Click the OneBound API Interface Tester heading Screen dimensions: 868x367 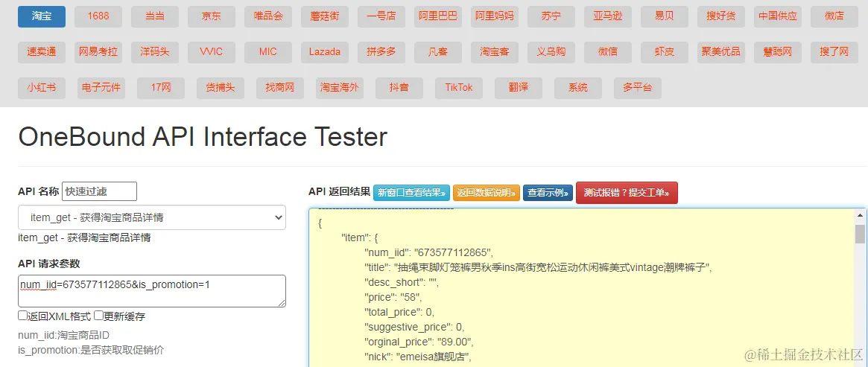coord(203,136)
